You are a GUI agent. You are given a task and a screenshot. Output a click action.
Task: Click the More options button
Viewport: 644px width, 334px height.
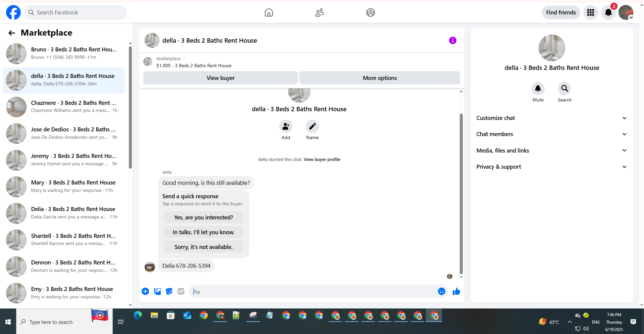click(380, 78)
